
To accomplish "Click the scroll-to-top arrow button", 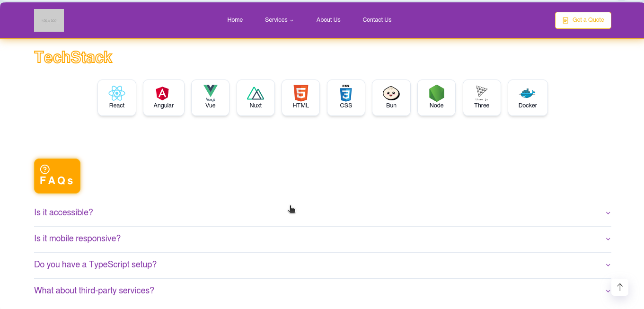I will tap(620, 287).
